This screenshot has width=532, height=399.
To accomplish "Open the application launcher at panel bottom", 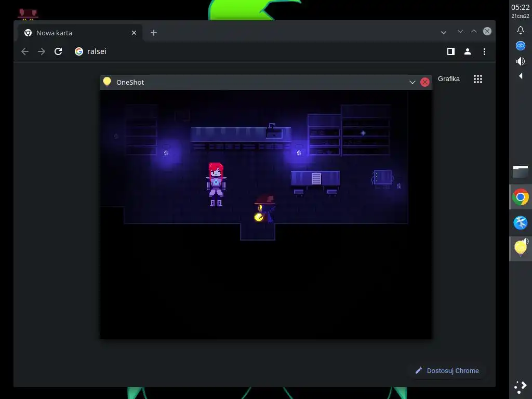I will coord(521,387).
